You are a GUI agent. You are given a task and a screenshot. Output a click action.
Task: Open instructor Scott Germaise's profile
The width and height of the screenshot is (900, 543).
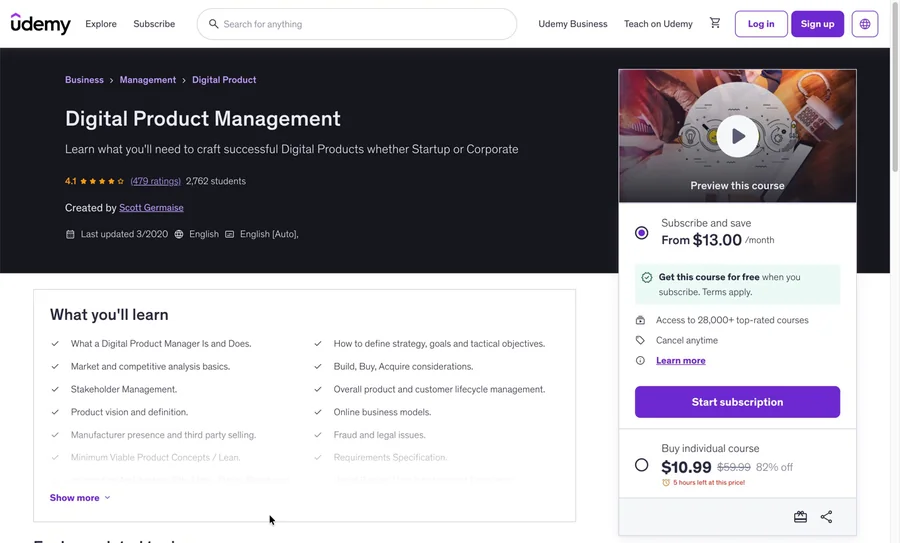click(151, 208)
